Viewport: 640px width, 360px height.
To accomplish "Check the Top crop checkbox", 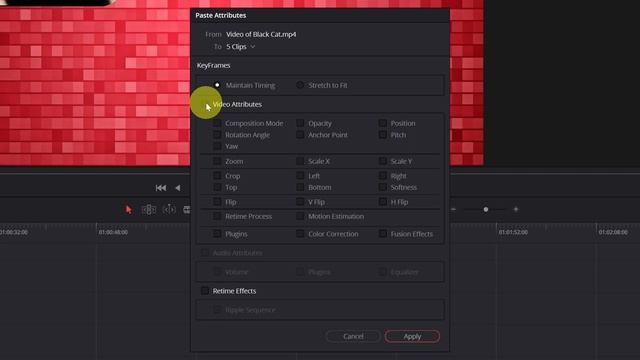I will [217, 187].
